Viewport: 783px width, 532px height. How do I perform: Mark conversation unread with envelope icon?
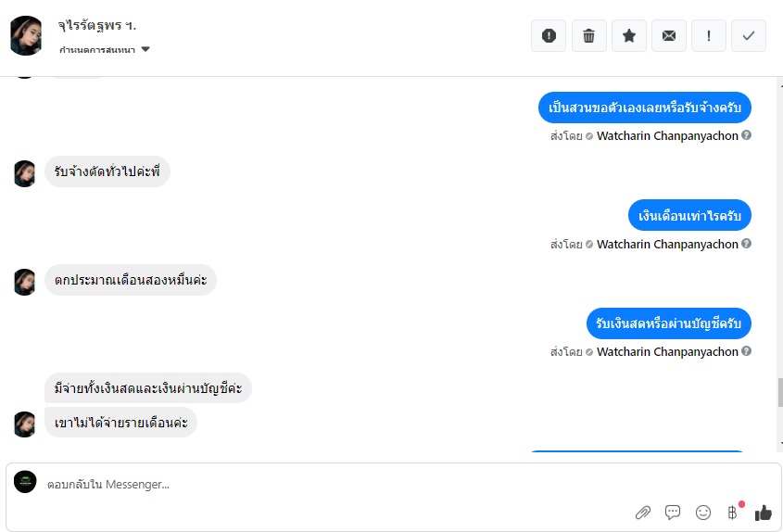pyautogui.click(x=669, y=35)
